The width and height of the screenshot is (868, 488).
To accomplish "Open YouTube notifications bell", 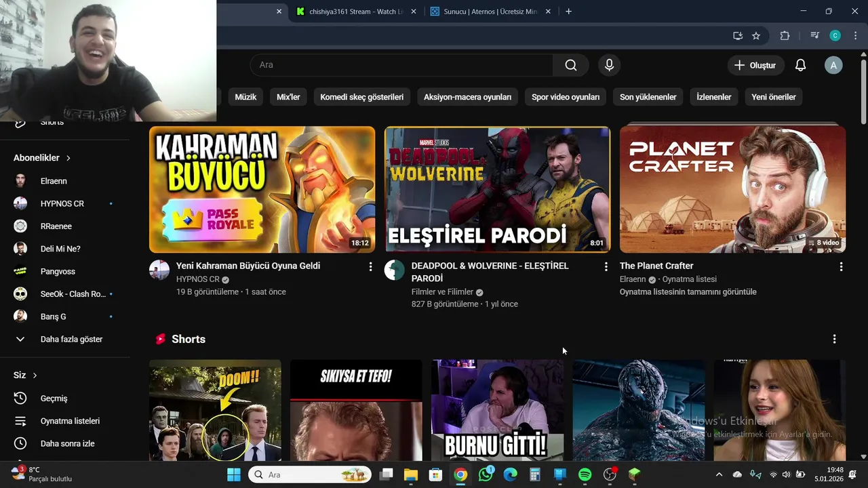I will click(x=800, y=65).
